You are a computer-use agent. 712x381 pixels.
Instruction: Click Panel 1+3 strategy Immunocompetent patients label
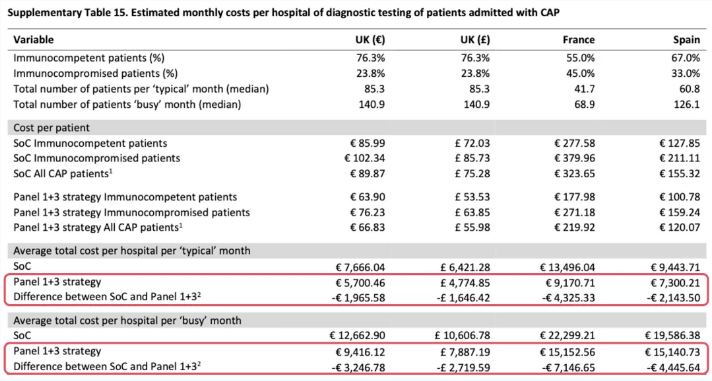125,197
